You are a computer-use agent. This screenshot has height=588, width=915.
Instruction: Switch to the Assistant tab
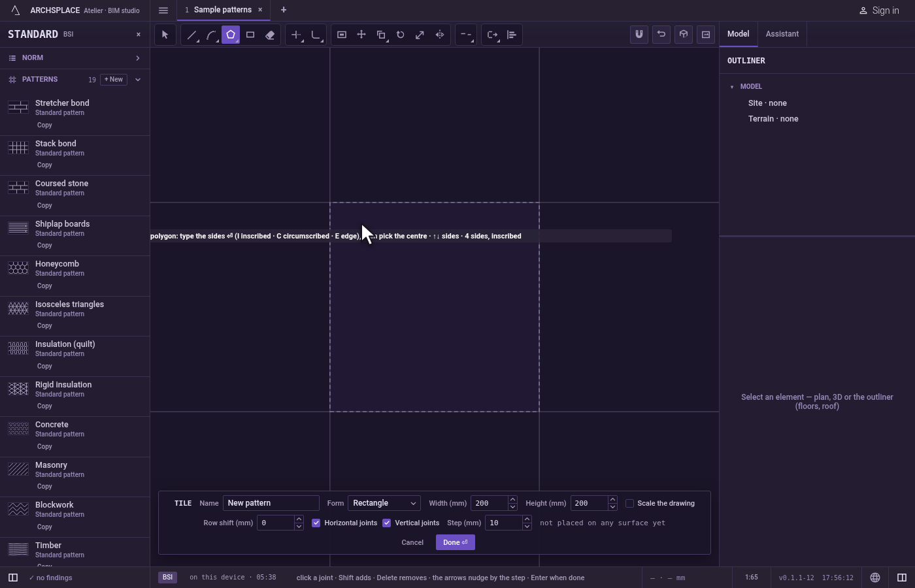pyautogui.click(x=782, y=34)
